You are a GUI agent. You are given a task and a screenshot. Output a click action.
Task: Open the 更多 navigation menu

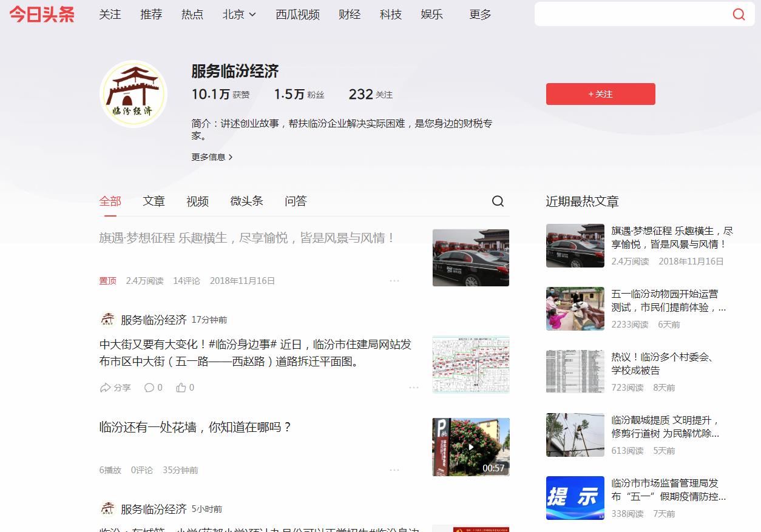pyautogui.click(x=480, y=15)
